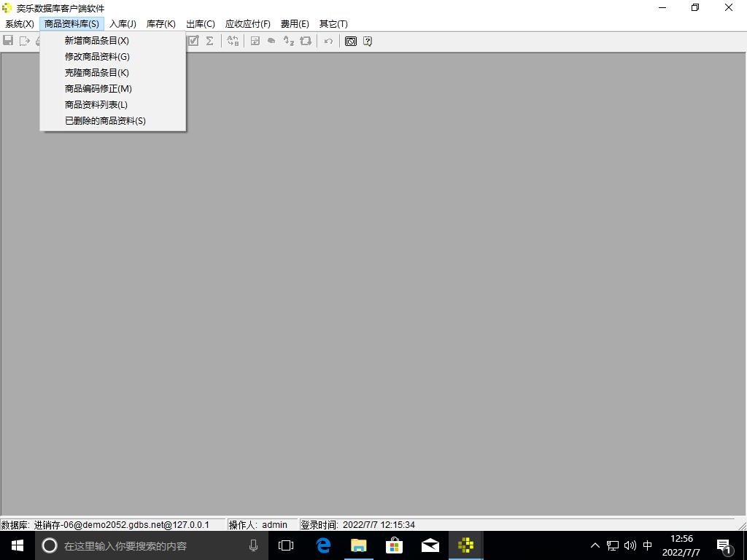Click the Windows search input box
This screenshot has width=747, height=560.
(146, 545)
